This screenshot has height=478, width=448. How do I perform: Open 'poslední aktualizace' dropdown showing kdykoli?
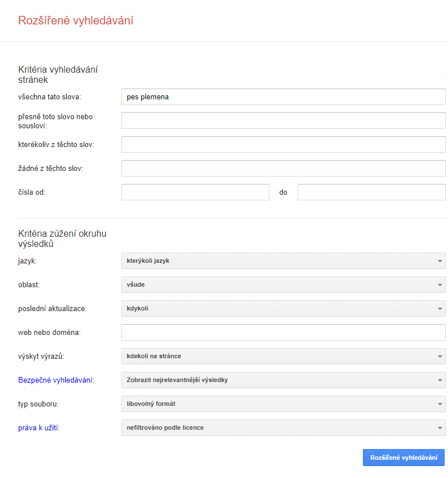click(x=283, y=308)
